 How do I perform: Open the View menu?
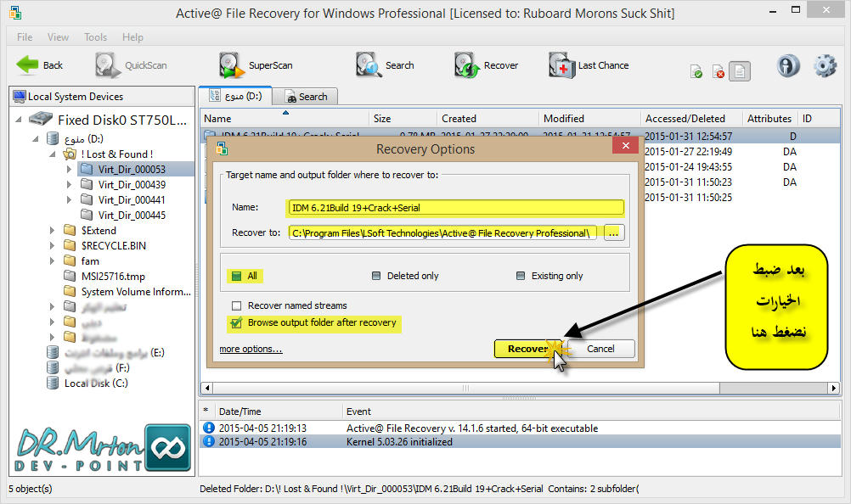pyautogui.click(x=58, y=36)
